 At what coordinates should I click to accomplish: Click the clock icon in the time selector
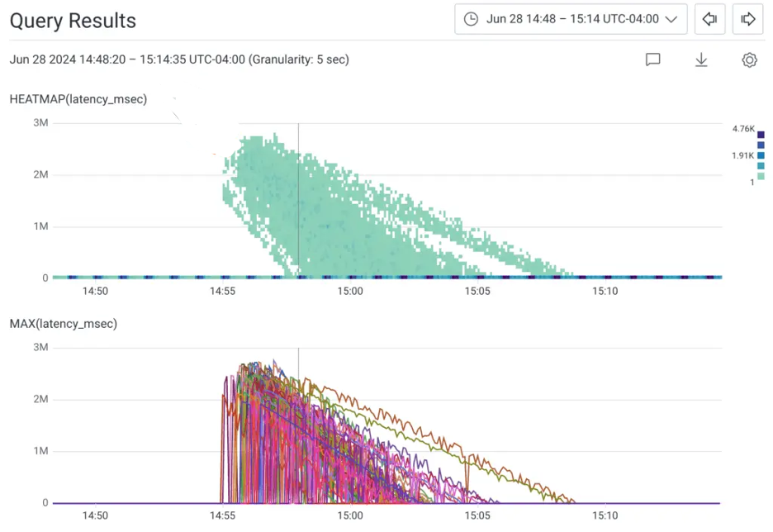[x=471, y=19]
